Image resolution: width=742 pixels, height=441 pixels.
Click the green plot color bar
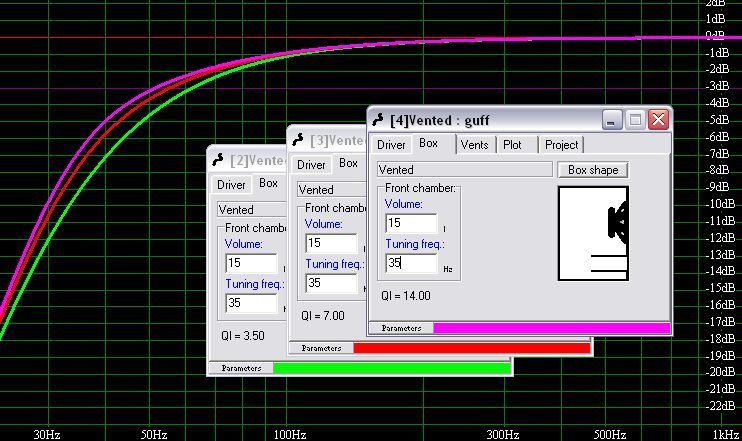[x=392, y=368]
